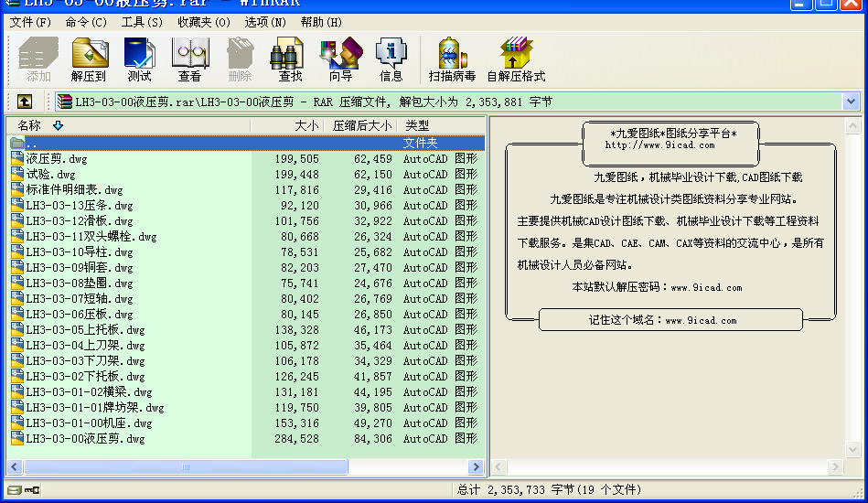Image resolution: width=868 pixels, height=503 pixels.
Task: Click the file list scroll-right arrow
Action: [476, 467]
